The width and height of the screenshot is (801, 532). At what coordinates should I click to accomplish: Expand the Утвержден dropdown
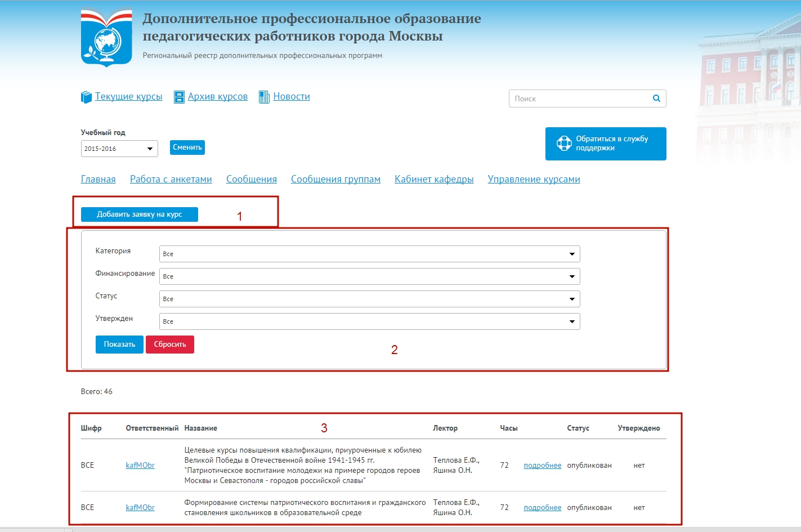point(370,321)
